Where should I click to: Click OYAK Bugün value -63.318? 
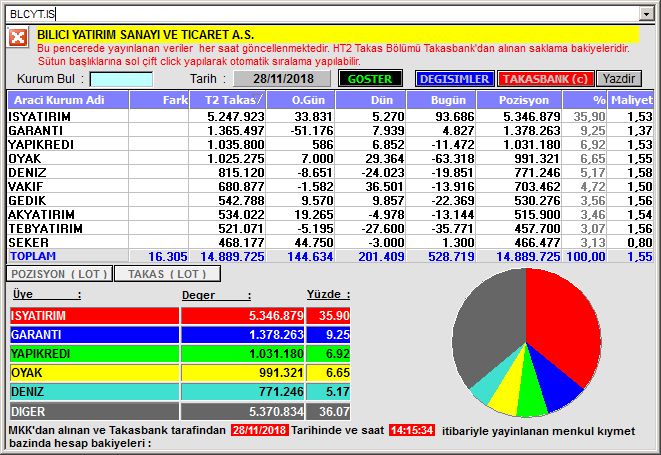[453, 159]
